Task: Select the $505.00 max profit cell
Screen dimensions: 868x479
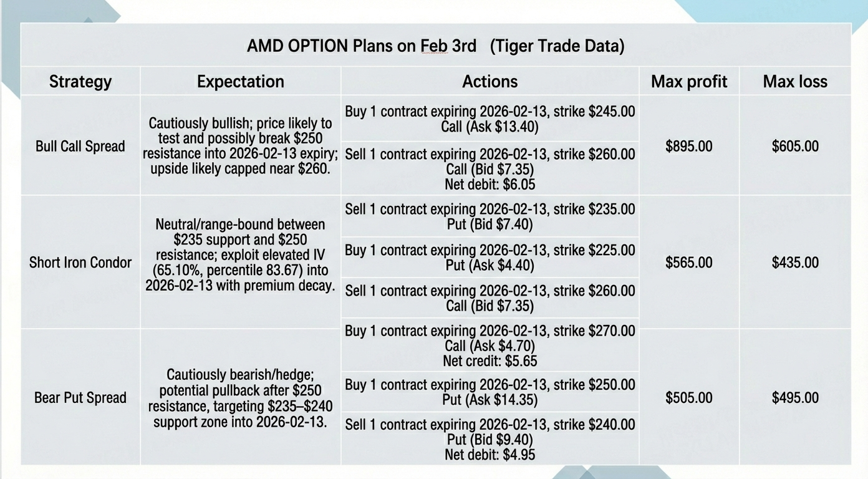Action: pyautogui.click(x=689, y=398)
